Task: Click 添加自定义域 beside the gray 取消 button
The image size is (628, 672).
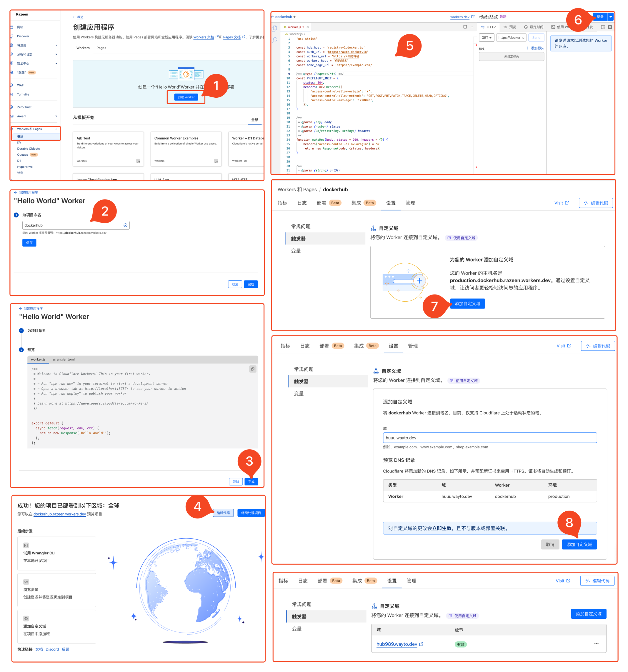Action: pyautogui.click(x=579, y=545)
